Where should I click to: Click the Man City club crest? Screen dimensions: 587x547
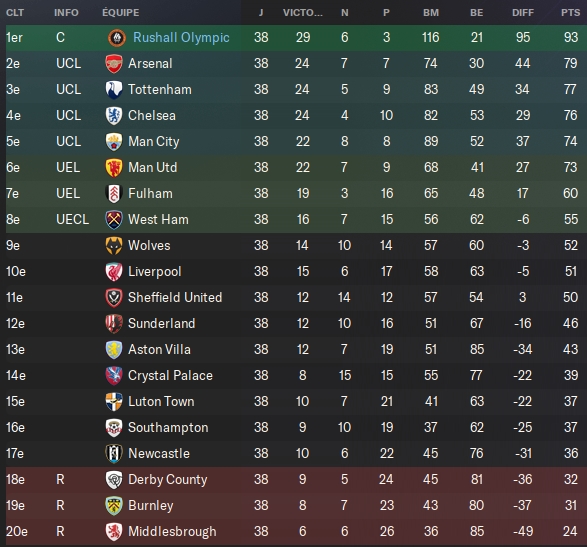pos(114,142)
